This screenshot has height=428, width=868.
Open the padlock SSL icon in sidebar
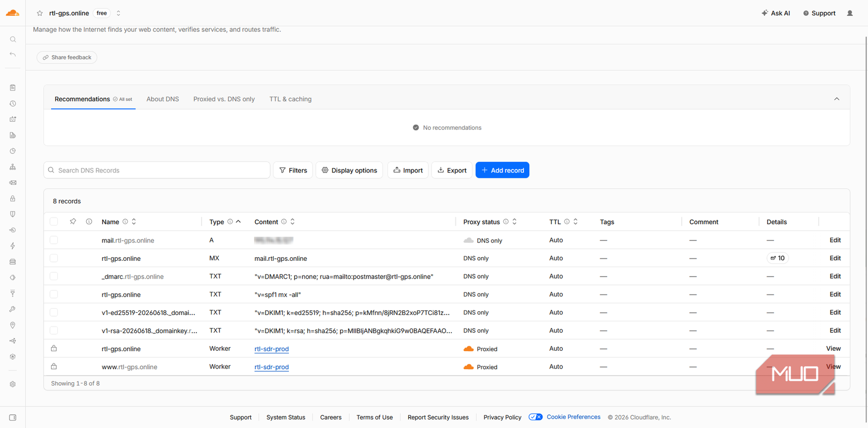[x=13, y=198]
